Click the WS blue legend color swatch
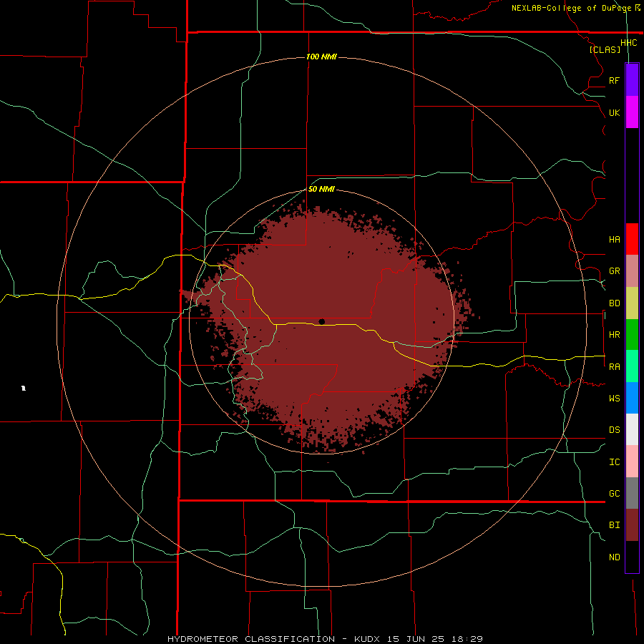 coord(632,398)
